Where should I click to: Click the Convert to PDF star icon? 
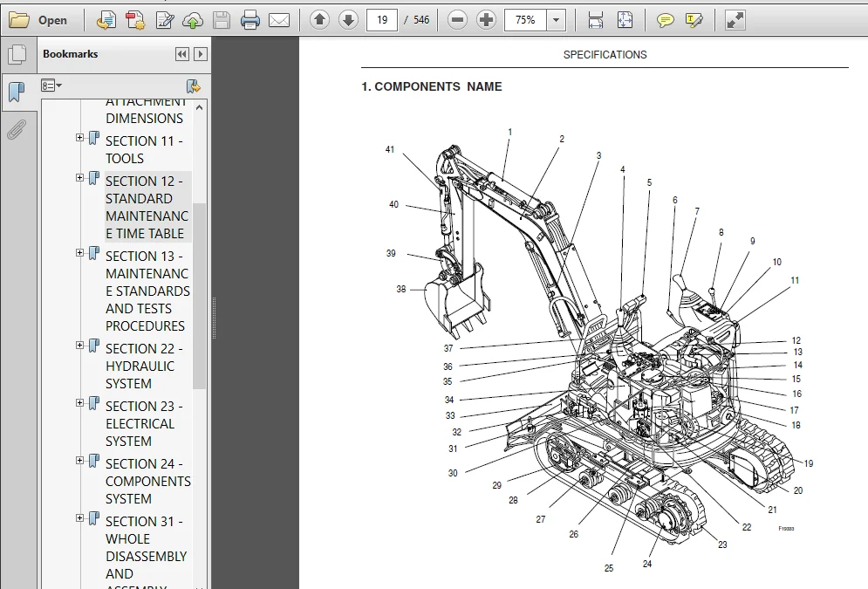pos(135,20)
